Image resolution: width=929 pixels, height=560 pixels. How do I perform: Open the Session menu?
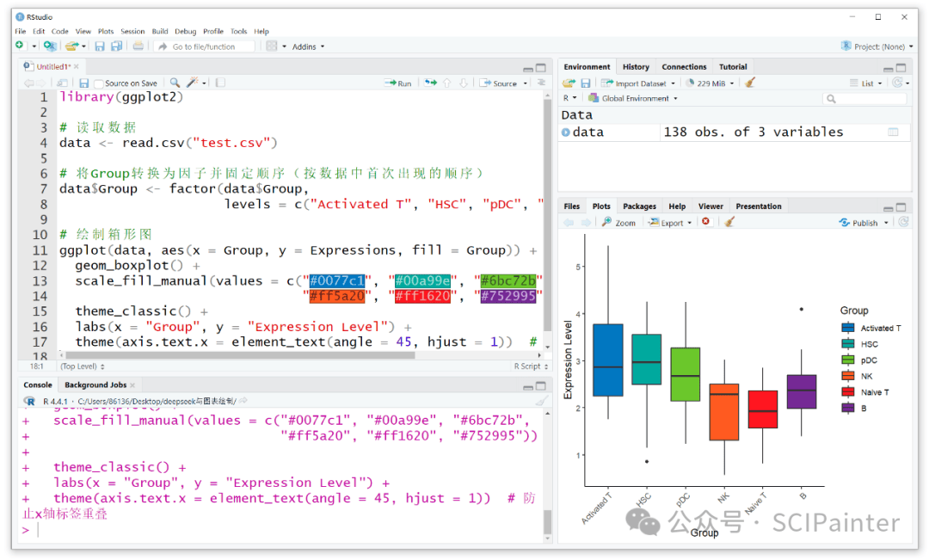point(132,32)
